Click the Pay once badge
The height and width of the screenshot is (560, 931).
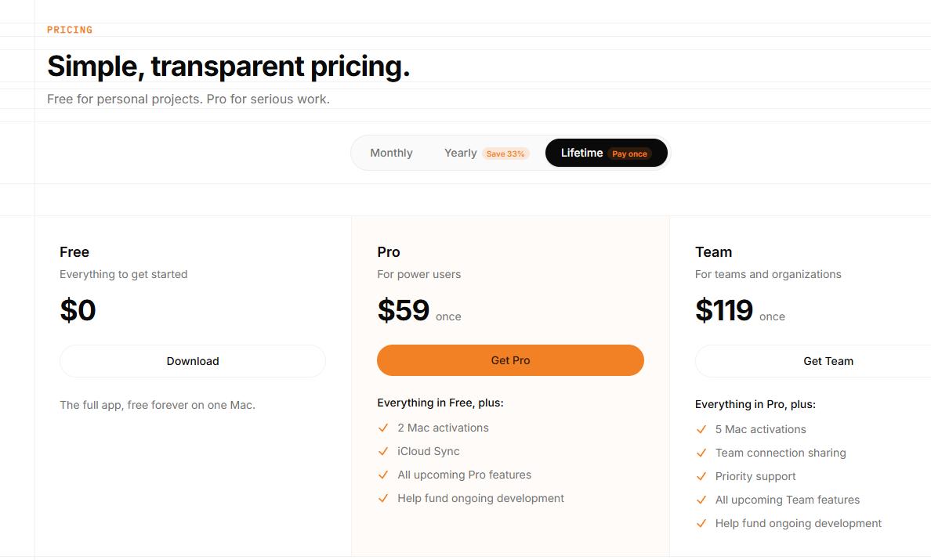629,154
